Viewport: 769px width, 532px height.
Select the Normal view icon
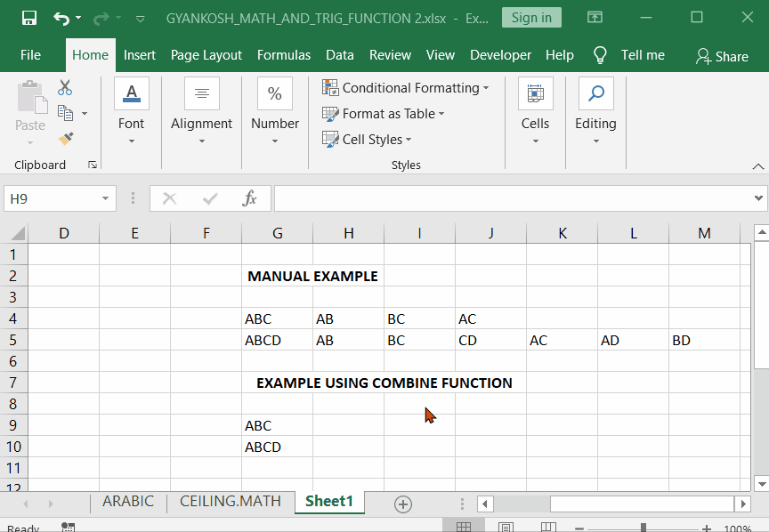[x=464, y=527]
